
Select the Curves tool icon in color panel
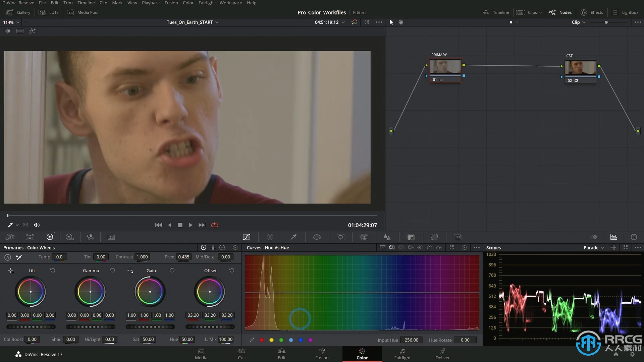(x=247, y=237)
